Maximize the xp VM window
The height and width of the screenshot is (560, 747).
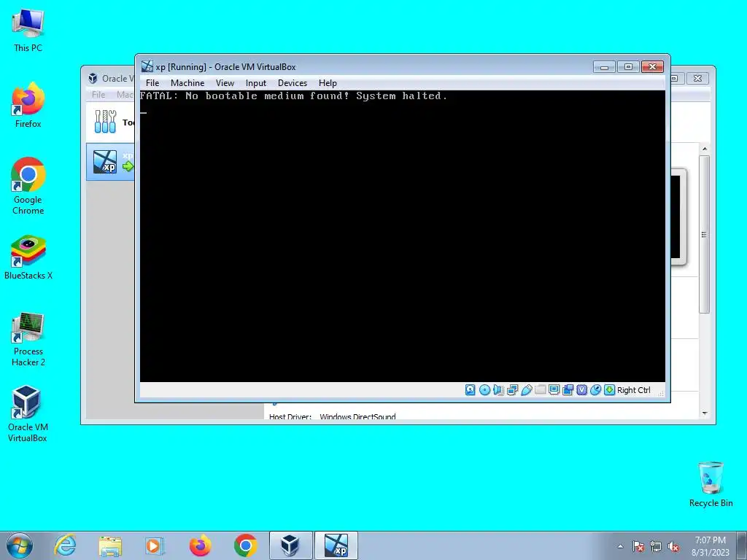(628, 66)
